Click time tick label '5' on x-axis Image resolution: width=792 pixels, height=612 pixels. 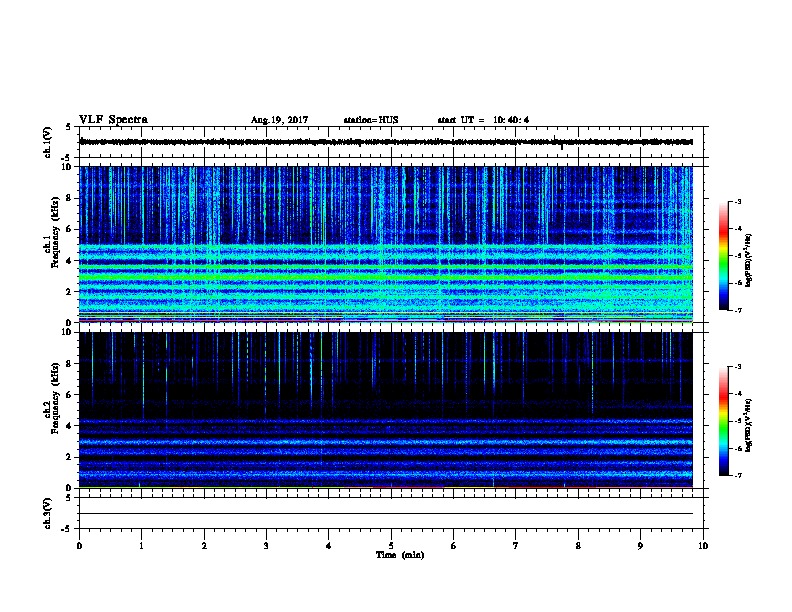(x=391, y=546)
